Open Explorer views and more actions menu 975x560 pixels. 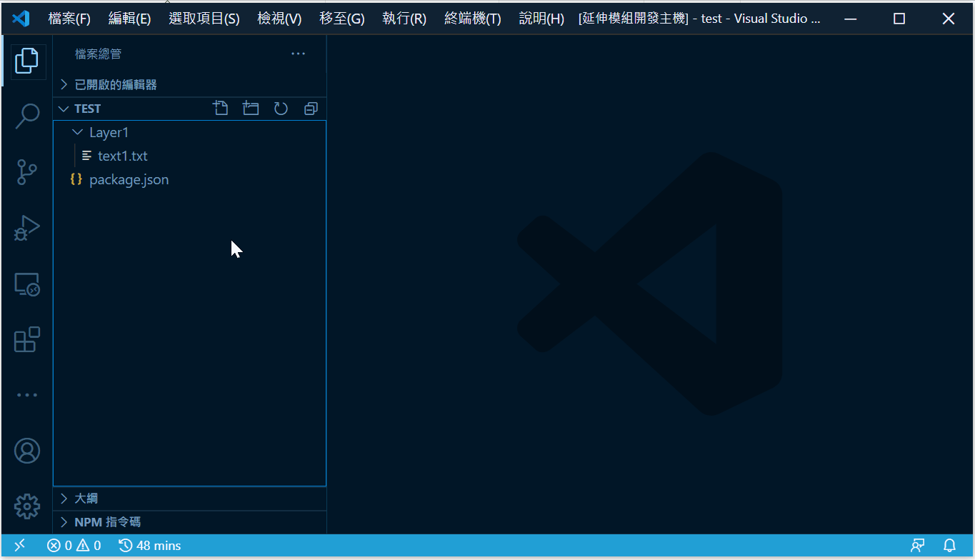[299, 54]
